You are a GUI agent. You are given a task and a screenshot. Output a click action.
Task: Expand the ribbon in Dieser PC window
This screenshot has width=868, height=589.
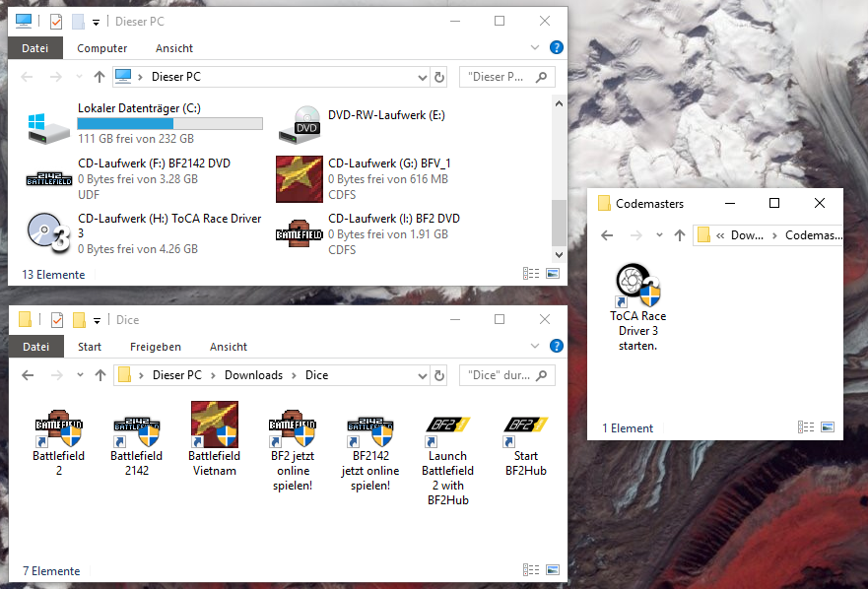pyautogui.click(x=535, y=47)
